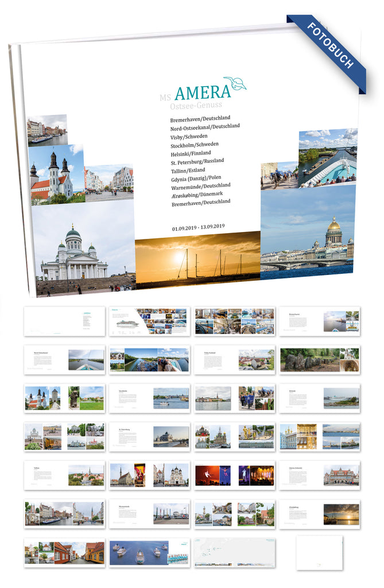
Task: Open the Tallinn chapter spread
Action: (64, 475)
